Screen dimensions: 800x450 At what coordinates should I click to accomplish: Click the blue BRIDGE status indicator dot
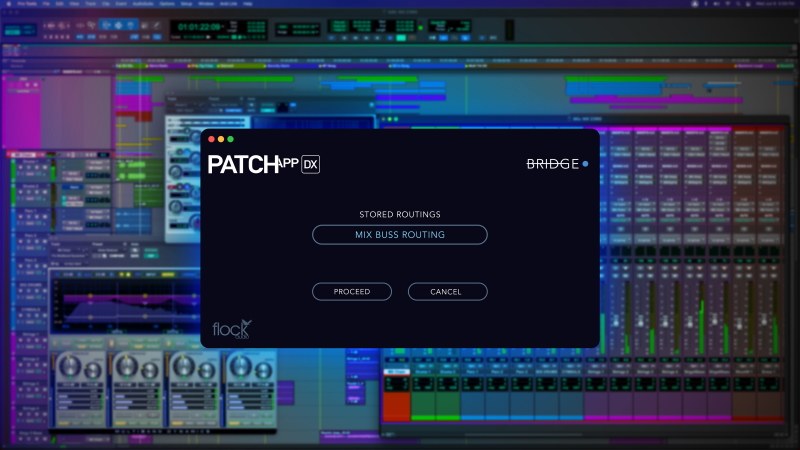(586, 164)
